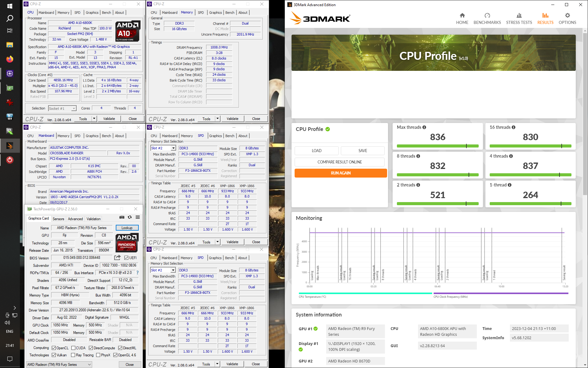588x368 pixels.
Task: Click info icon beside 16 threads
Action: [x=514, y=127]
